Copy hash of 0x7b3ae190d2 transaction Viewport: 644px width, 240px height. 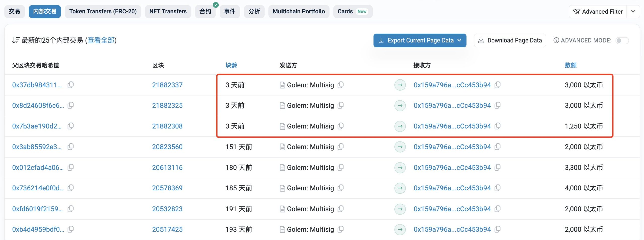tap(71, 126)
